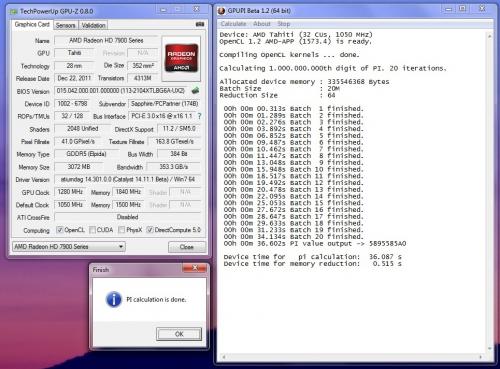Switch to the Graphics Card tab

pyautogui.click(x=32, y=25)
